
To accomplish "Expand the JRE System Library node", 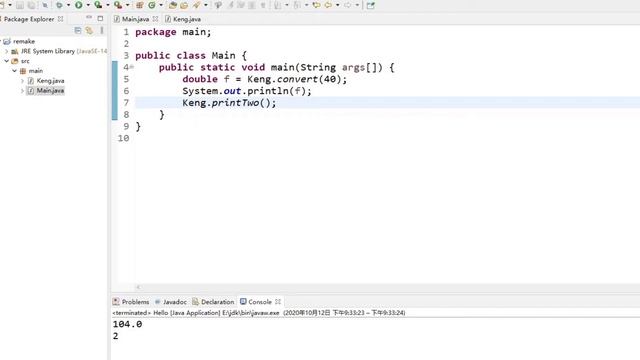I will [x=7, y=51].
